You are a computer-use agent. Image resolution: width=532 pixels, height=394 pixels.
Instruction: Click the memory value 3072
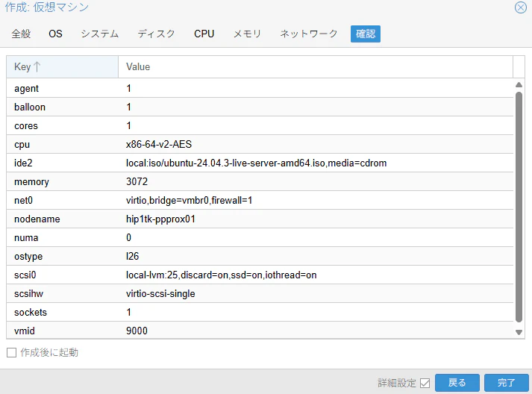pyautogui.click(x=137, y=181)
